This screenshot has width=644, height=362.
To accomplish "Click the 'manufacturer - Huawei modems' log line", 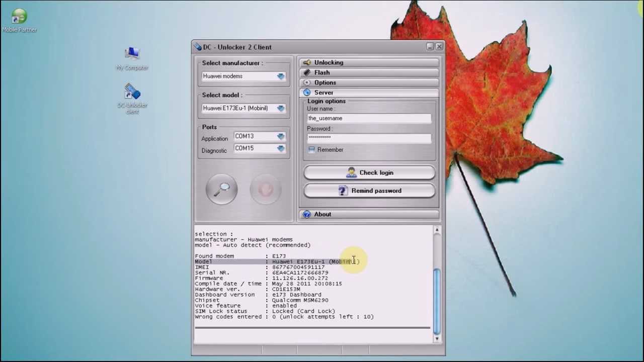I will [x=244, y=239].
